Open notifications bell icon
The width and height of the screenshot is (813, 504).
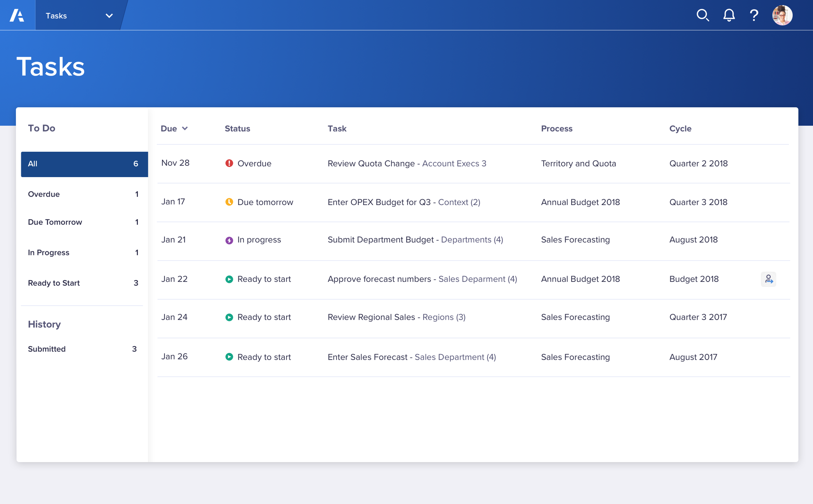[729, 15]
